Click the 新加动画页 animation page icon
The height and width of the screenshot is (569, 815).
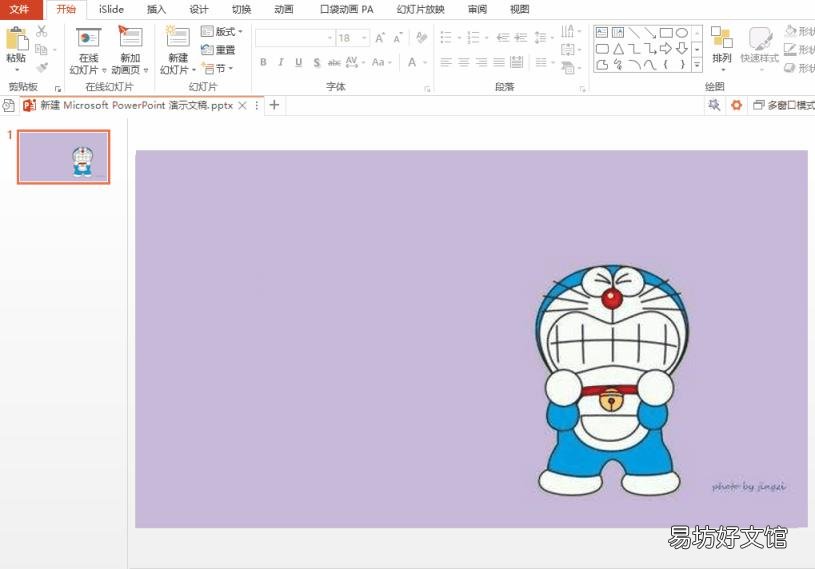(x=130, y=37)
